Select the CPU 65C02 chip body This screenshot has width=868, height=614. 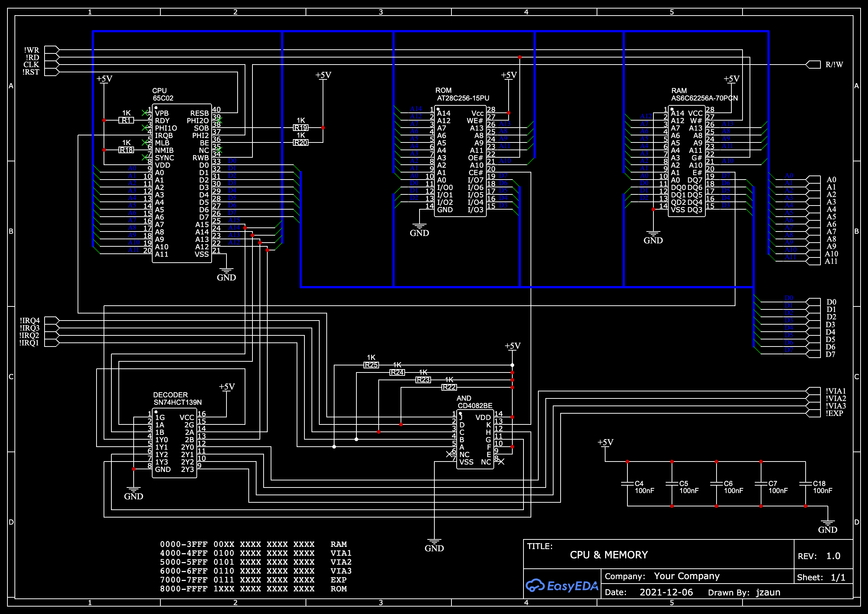[x=182, y=183]
